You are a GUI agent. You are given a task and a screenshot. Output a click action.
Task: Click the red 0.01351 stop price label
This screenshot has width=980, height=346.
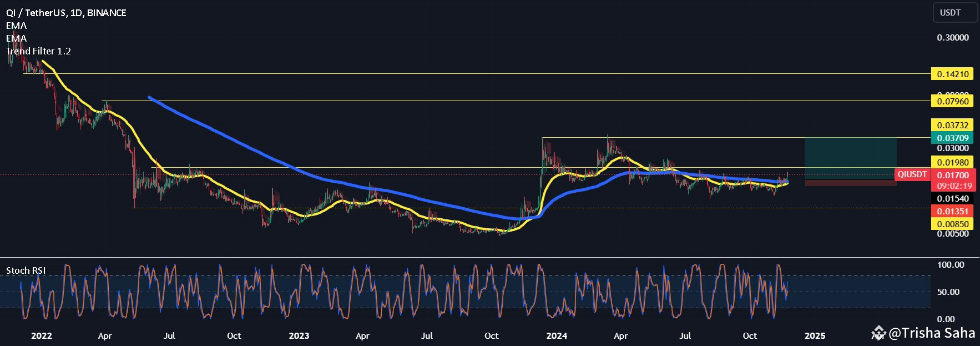tap(953, 211)
